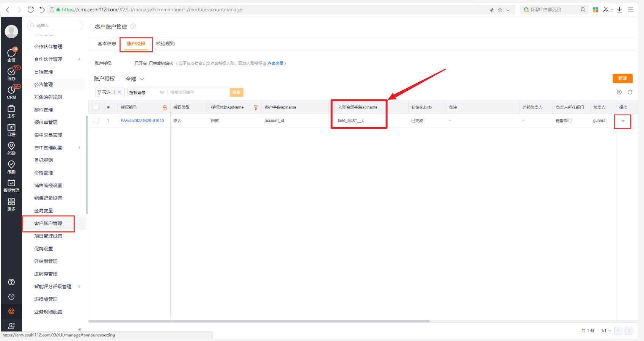
Task: Open 企信 messages in the left sidebar
Action: pos(11,55)
